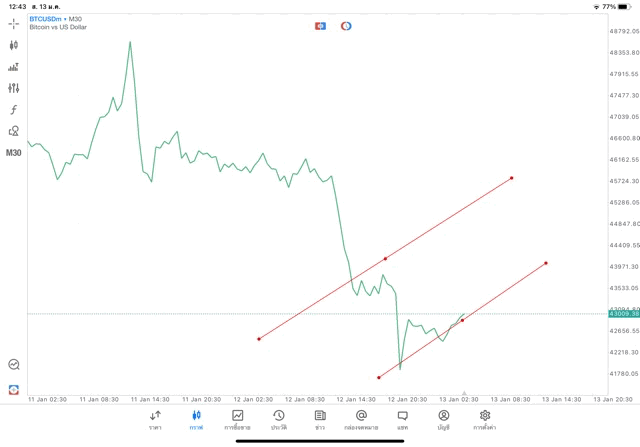Open the การตั้งค่า settings tab
The height and width of the screenshot is (447, 640).
(x=485, y=419)
